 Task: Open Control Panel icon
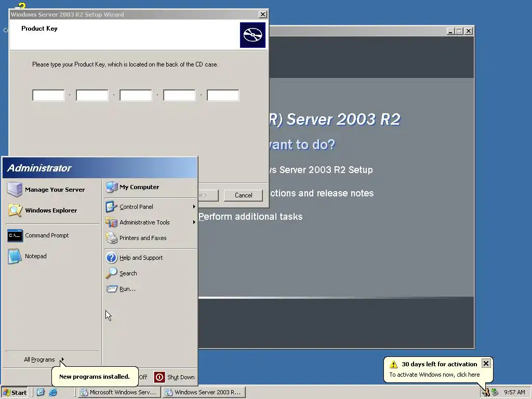pyautogui.click(x=111, y=207)
